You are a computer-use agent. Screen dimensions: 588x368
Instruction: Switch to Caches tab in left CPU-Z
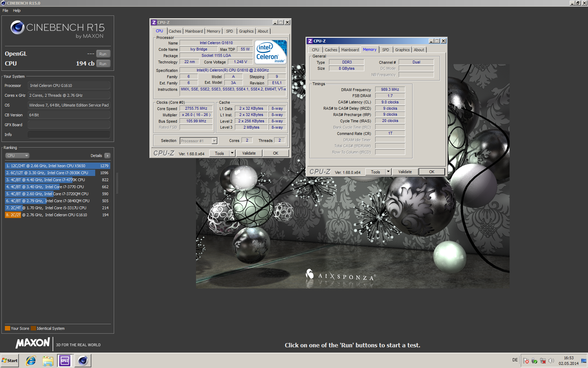[175, 31]
